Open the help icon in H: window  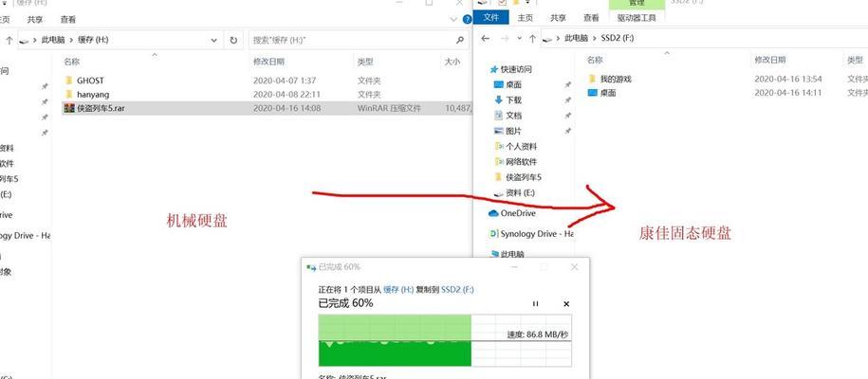pyautogui.click(x=468, y=19)
